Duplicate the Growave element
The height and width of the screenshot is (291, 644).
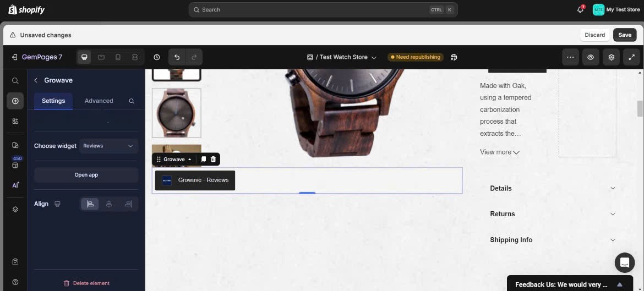pyautogui.click(x=203, y=160)
